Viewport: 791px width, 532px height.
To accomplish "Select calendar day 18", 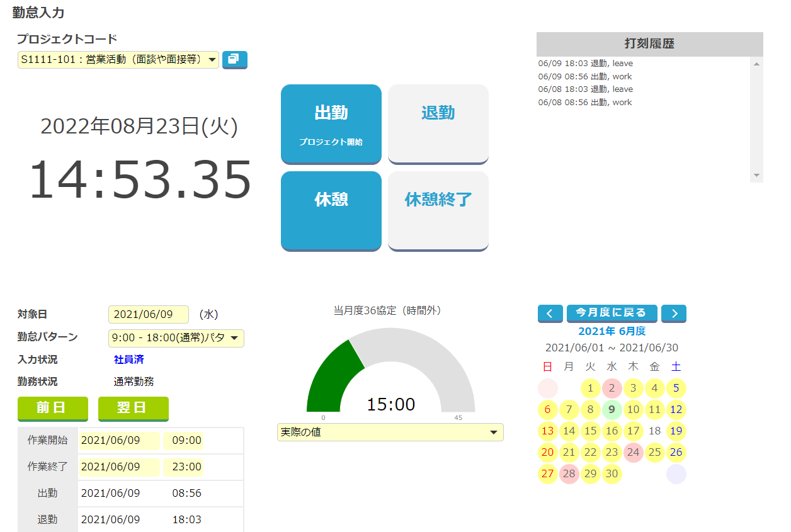I will (655, 431).
